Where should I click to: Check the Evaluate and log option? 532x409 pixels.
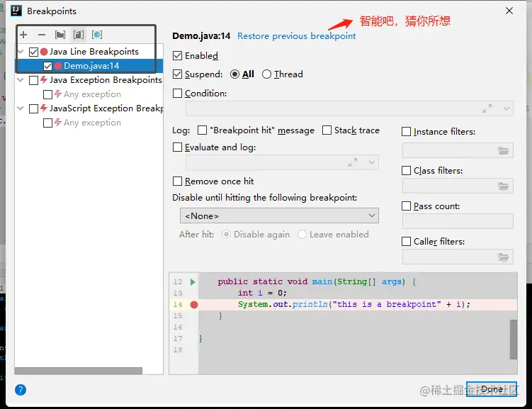pyautogui.click(x=177, y=147)
